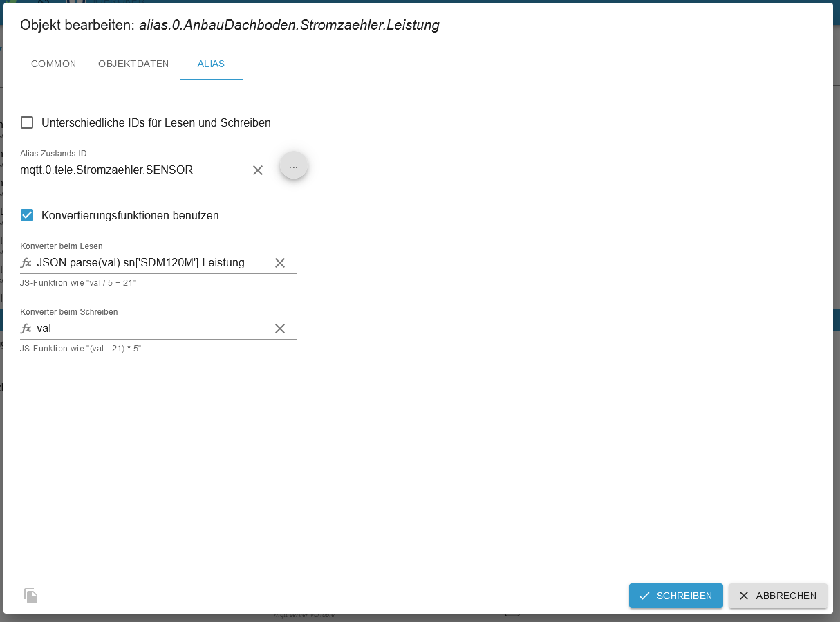The height and width of the screenshot is (622, 840).
Task: Clear the Konverter beim Lesen field
Action: [x=280, y=263]
